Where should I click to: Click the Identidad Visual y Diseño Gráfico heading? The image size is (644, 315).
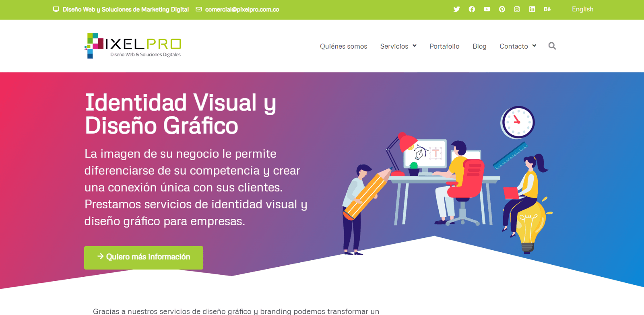pyautogui.click(x=180, y=114)
